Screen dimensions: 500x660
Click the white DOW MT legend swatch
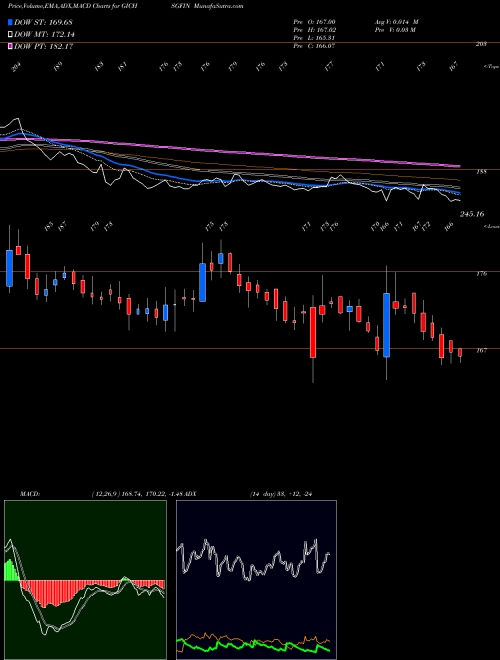coord(11,35)
